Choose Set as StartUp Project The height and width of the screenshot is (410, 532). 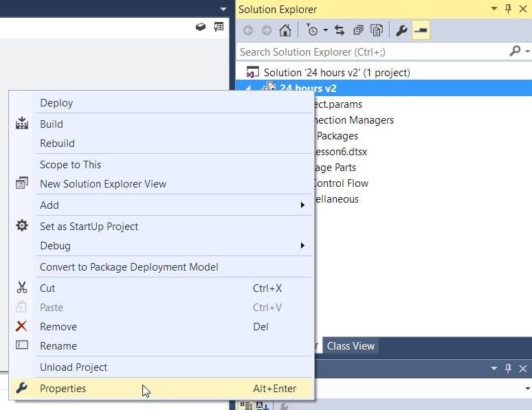tap(161, 227)
